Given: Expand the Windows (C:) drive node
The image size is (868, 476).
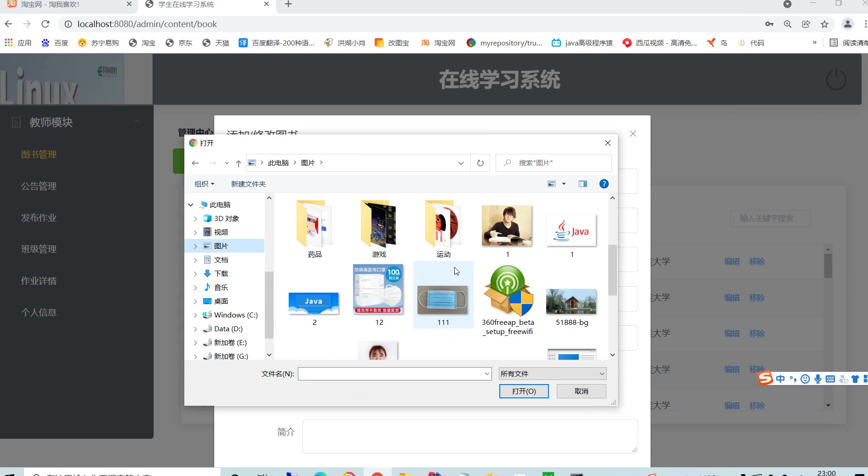Looking at the screenshot, I should tap(195, 315).
